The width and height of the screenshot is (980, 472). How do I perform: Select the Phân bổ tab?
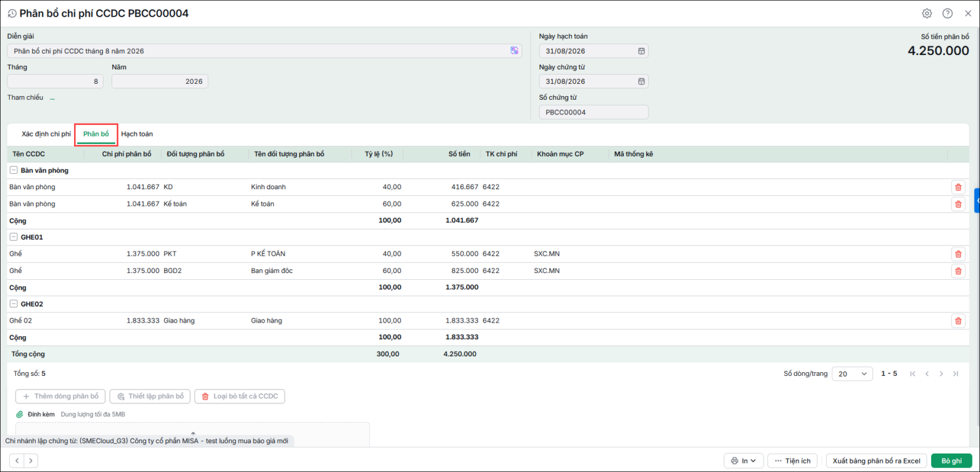(96, 134)
